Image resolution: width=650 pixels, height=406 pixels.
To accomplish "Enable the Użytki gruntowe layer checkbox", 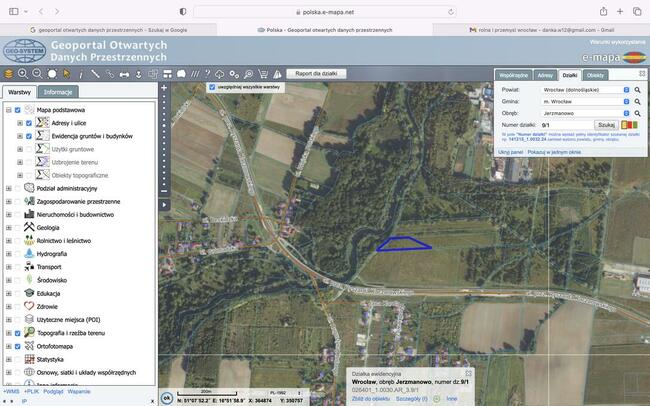I will 29,148.
